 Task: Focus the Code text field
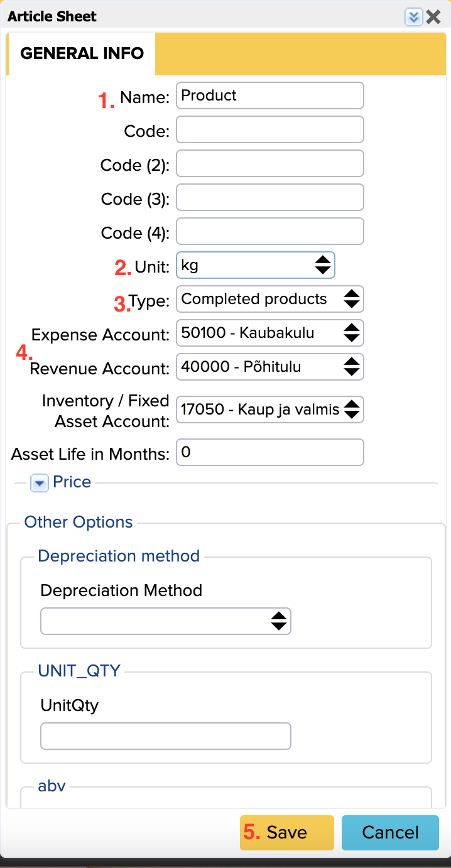click(x=269, y=129)
